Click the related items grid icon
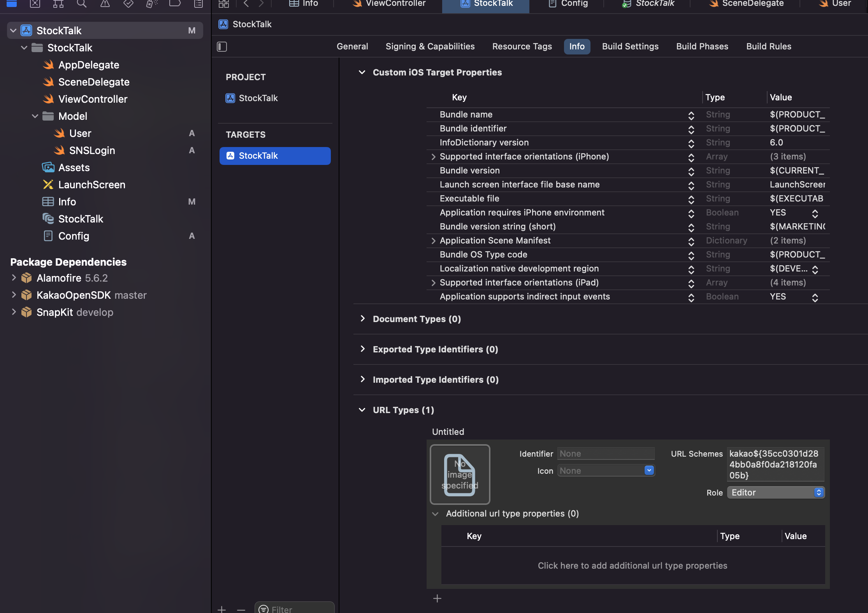 point(224,4)
